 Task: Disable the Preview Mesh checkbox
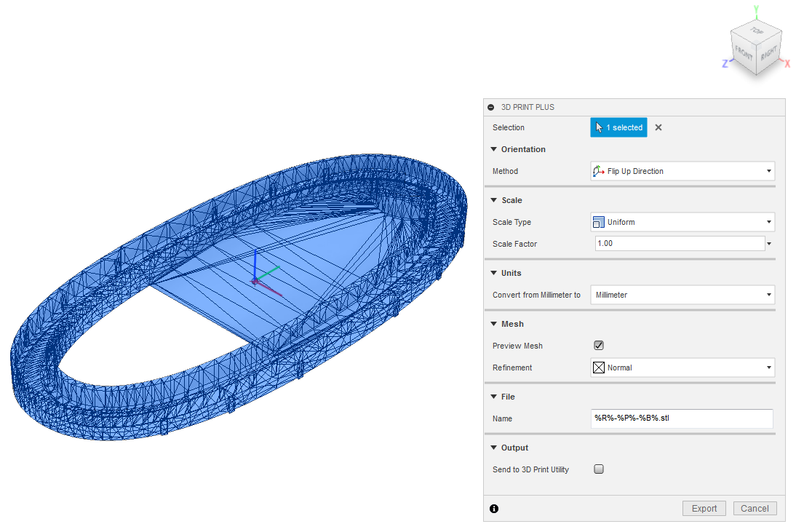pyautogui.click(x=599, y=346)
